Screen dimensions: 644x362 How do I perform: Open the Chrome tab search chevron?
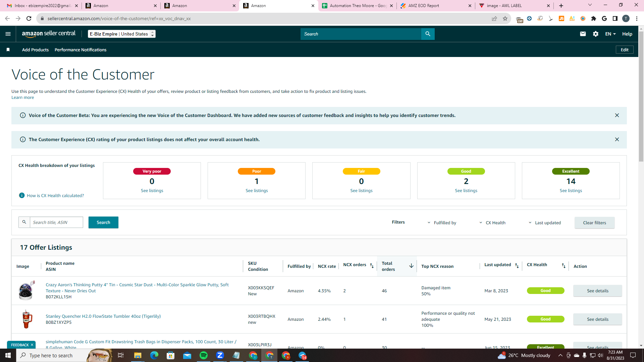point(590,5)
